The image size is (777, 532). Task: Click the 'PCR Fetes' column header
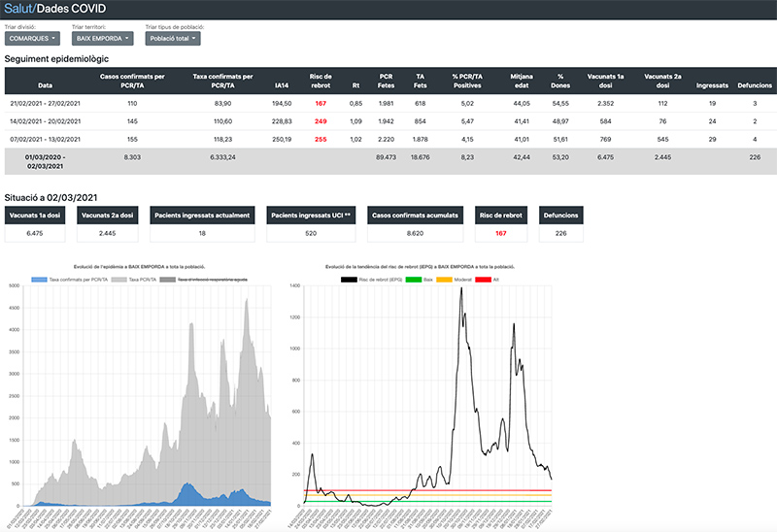coord(386,81)
